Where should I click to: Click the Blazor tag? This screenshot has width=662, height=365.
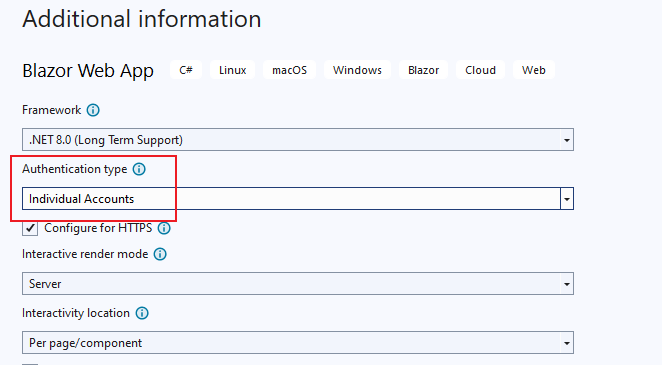click(x=423, y=70)
